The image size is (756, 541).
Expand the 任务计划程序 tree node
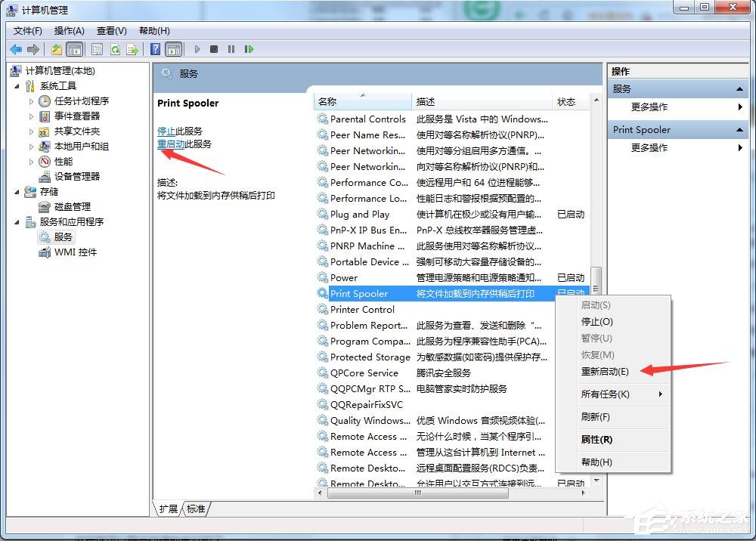tap(31, 101)
